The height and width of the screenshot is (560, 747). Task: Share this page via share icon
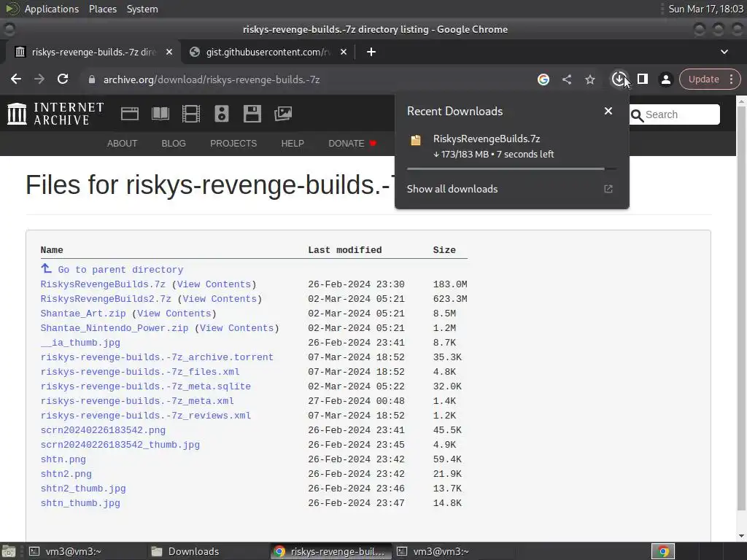point(566,79)
